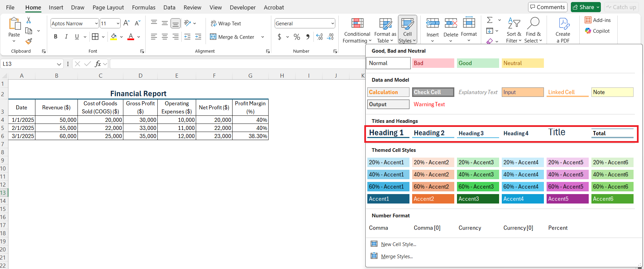Image resolution: width=644 pixels, height=269 pixels.
Task: Expand Merge & Center options arrow
Action: [263, 37]
